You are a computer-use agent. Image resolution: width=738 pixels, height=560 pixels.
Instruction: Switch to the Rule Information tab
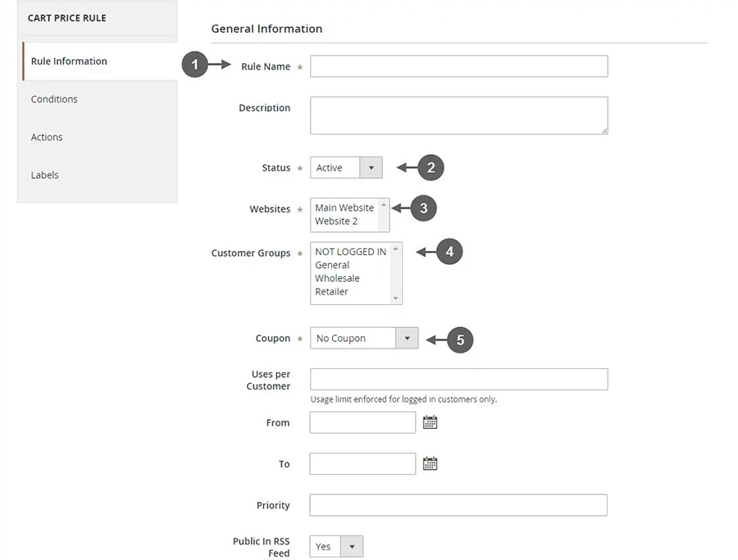pyautogui.click(x=69, y=61)
